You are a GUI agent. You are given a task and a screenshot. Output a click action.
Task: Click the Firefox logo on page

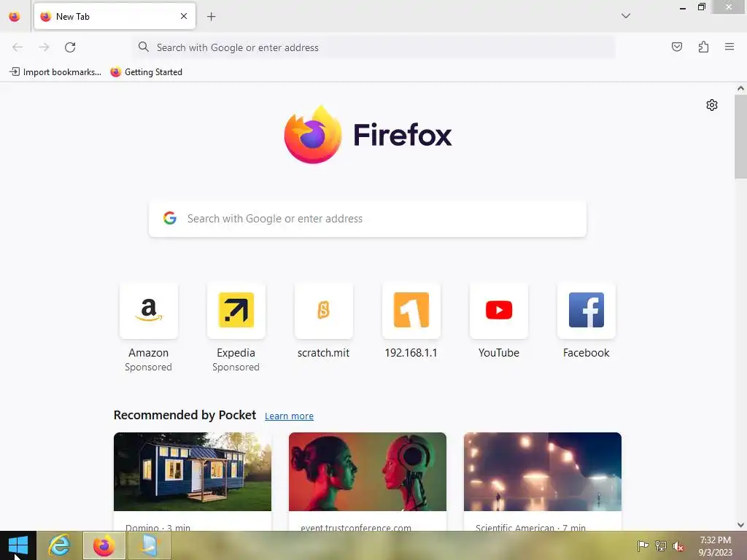click(313, 135)
